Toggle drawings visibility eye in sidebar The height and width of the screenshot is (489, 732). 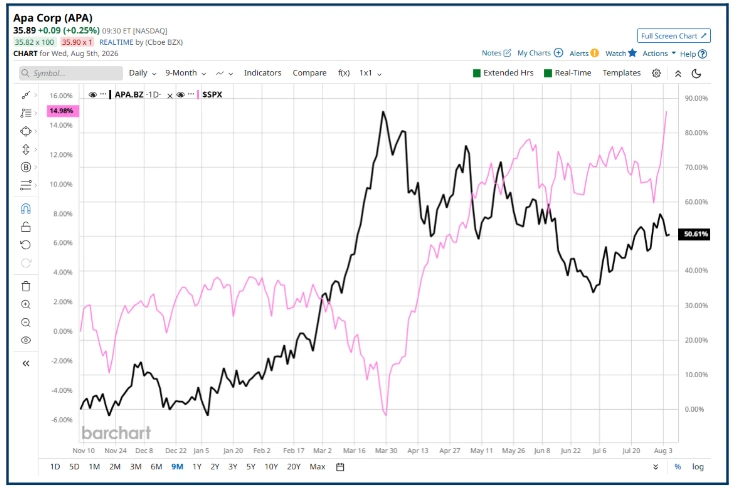[26, 340]
